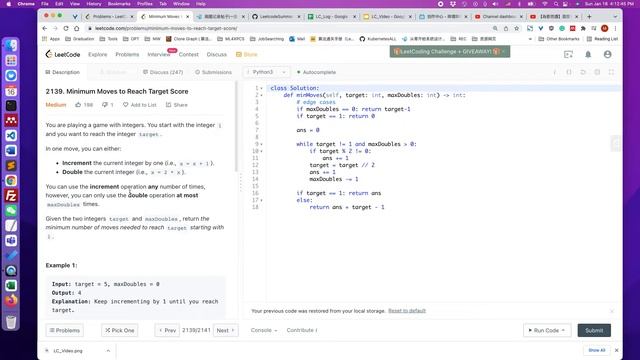Open the Interview nav item
The width and height of the screenshot is (640, 360).
[x=159, y=54]
